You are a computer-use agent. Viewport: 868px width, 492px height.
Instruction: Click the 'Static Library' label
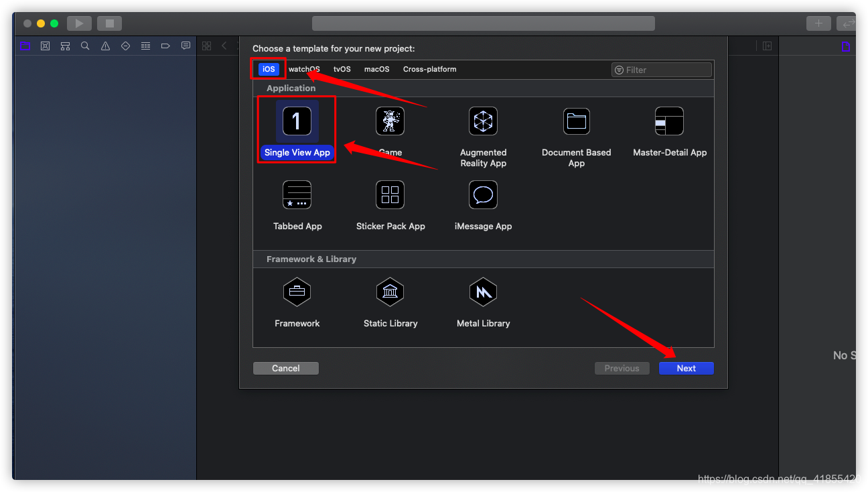(390, 323)
